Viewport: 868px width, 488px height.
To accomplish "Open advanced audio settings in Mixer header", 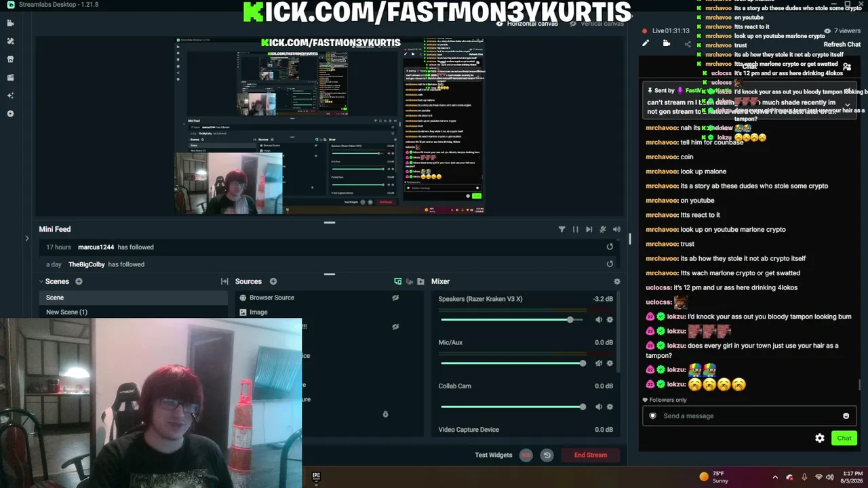I will (616, 281).
